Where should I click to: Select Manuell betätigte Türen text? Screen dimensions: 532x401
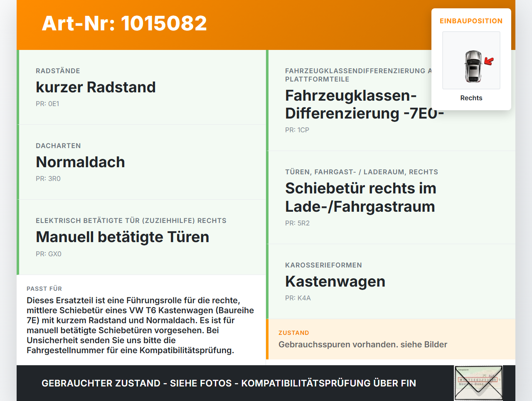click(x=122, y=237)
